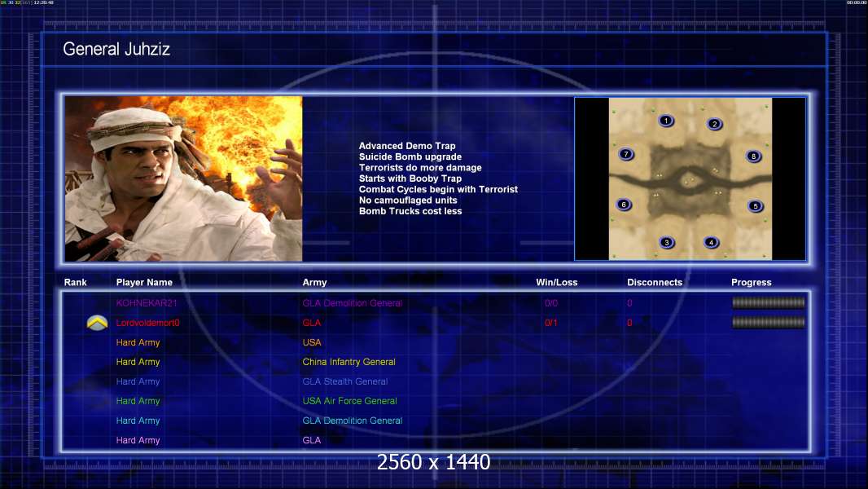This screenshot has height=489, width=868.
Task: Click the rank badge beside Lordvoldemort0
Action: point(98,323)
